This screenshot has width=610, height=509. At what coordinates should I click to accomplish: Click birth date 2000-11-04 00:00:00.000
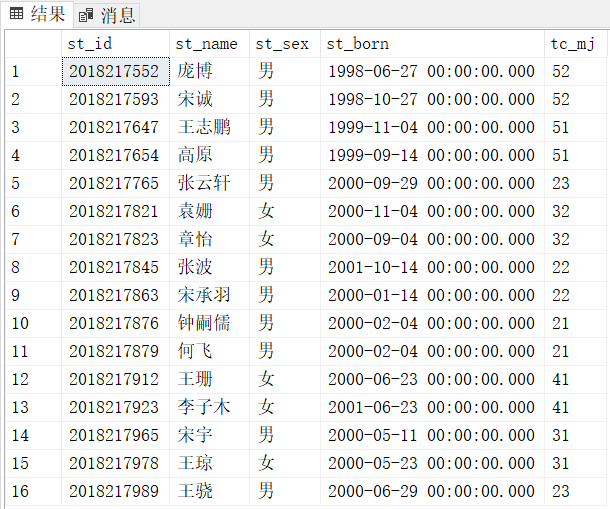tap(432, 212)
